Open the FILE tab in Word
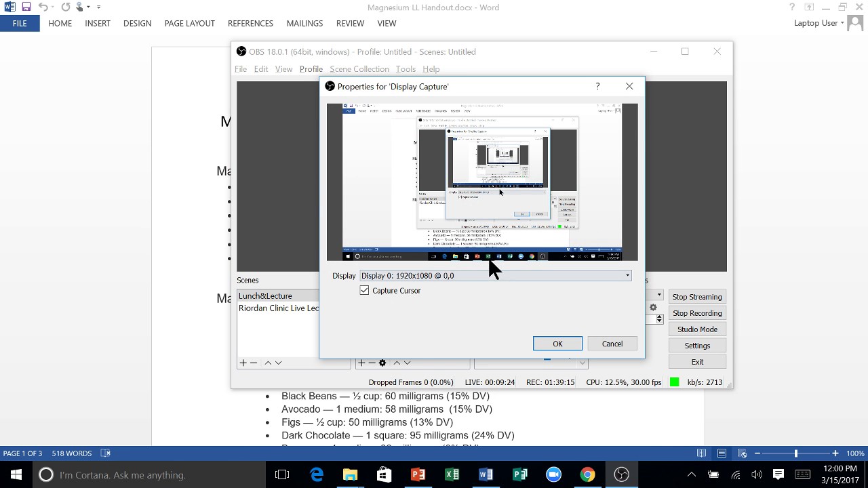 pos(20,23)
